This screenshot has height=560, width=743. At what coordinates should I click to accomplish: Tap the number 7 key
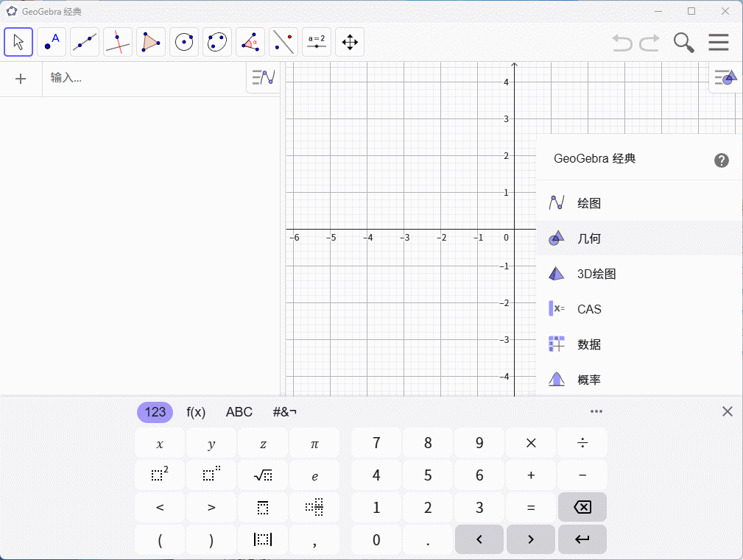[x=376, y=443]
